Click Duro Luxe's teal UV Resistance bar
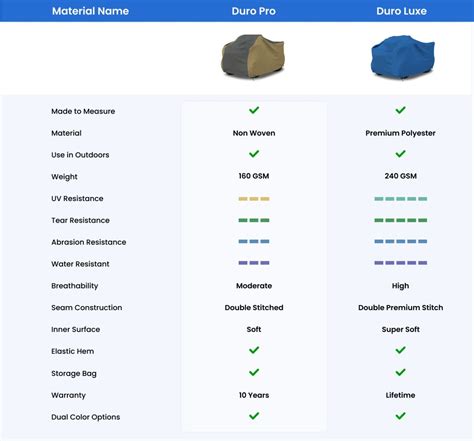Image resolution: width=474 pixels, height=441 pixels. [x=401, y=199]
